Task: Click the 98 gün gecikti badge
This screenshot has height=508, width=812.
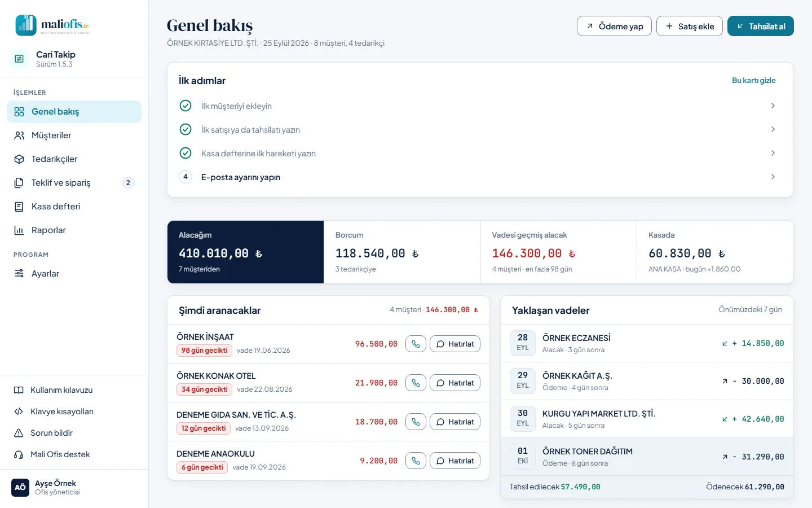Action: click(x=204, y=351)
